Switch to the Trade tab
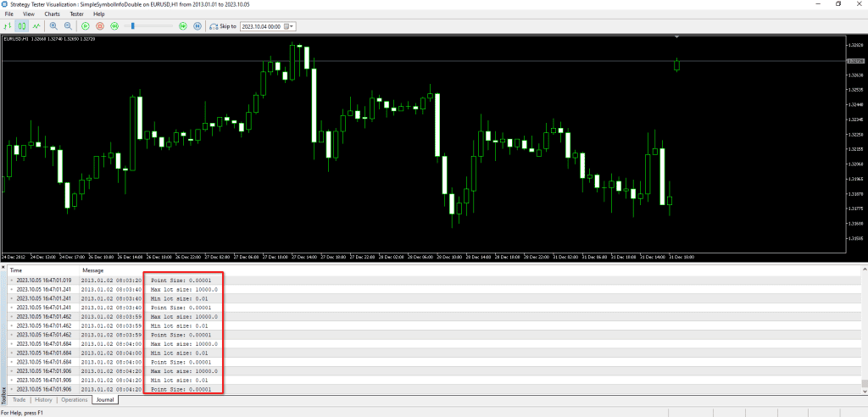868x417 pixels. 19,399
